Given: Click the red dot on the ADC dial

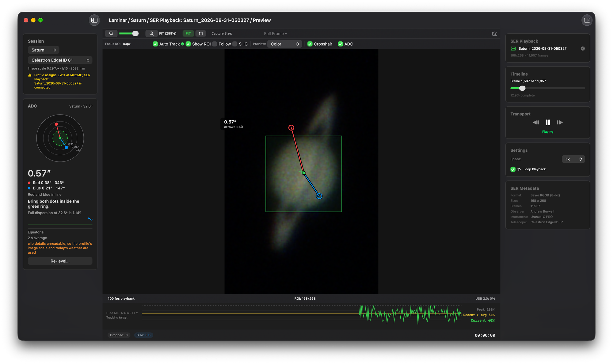Looking at the screenshot, I should pyautogui.click(x=56, y=124).
